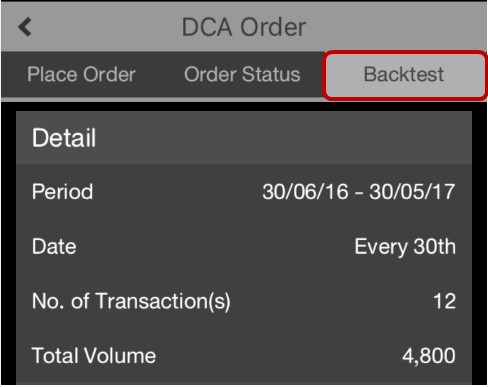Select the highlighted Backtest tab
The height and width of the screenshot is (387, 488).
pyautogui.click(x=404, y=74)
